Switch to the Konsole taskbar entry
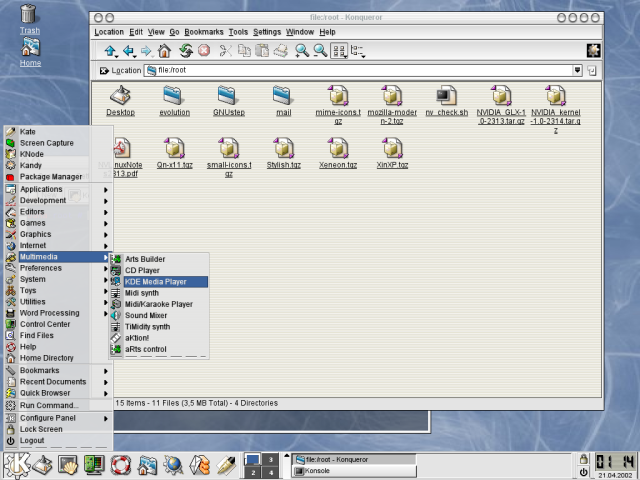This screenshot has height=480, width=640. (355, 471)
